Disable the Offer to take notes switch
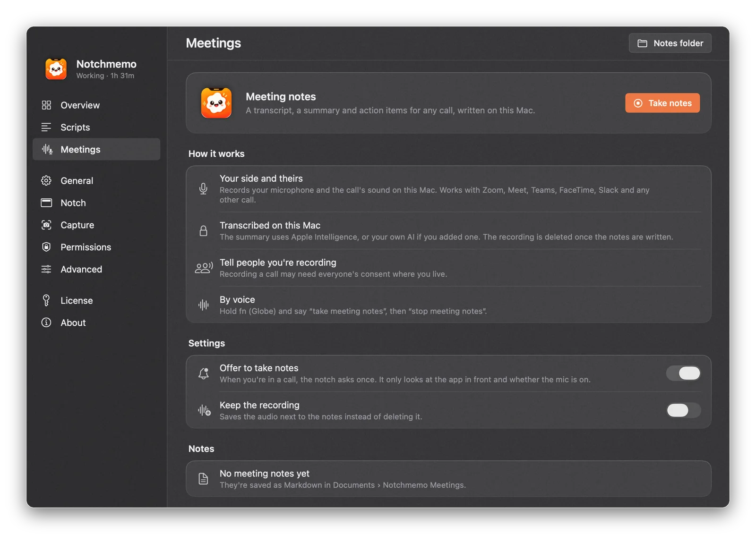This screenshot has width=756, height=534. tap(683, 373)
